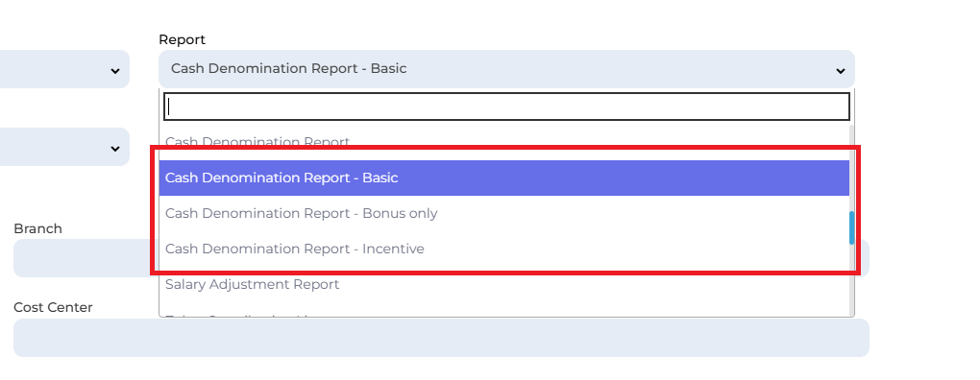Click into the Cost Center field

pyautogui.click(x=441, y=338)
